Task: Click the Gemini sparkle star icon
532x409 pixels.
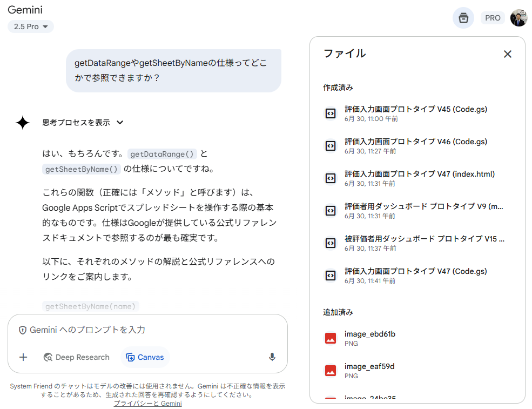Action: click(23, 123)
